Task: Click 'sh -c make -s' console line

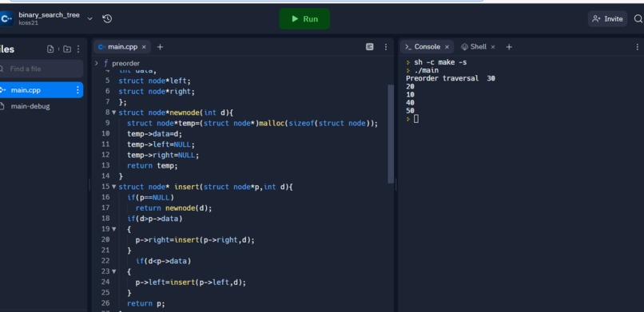Action: pos(440,62)
